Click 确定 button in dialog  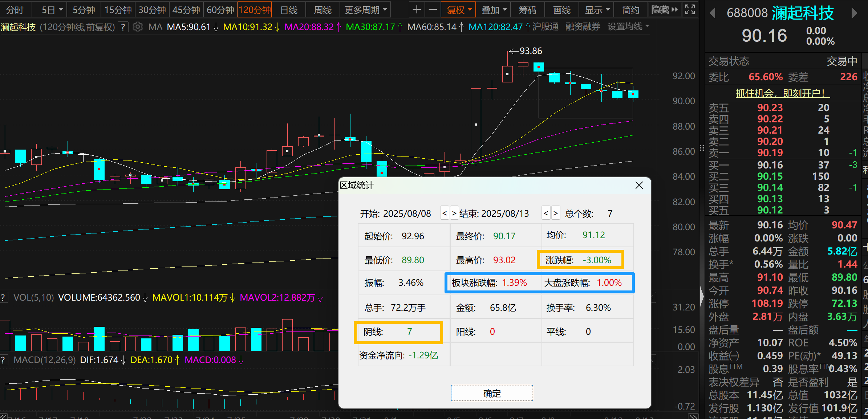[492, 393]
